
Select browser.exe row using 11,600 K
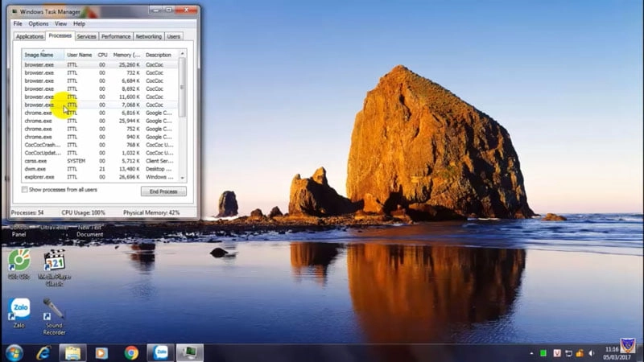[x=100, y=97]
